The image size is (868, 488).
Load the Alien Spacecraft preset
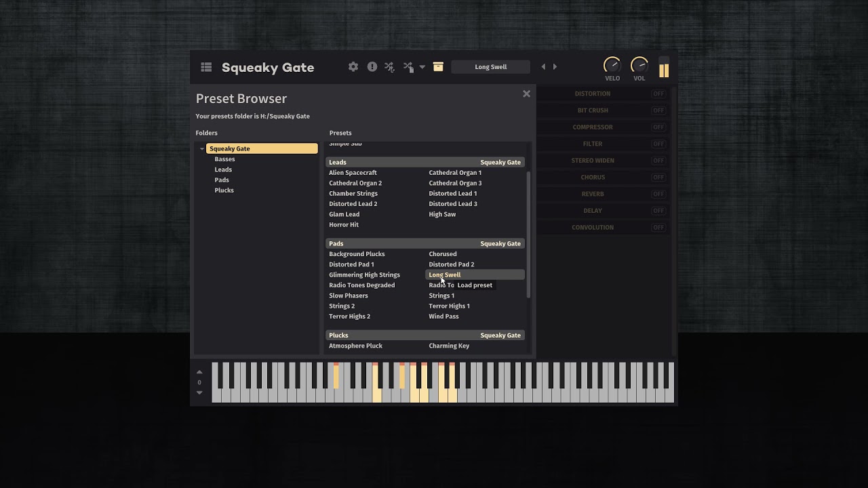click(x=353, y=173)
